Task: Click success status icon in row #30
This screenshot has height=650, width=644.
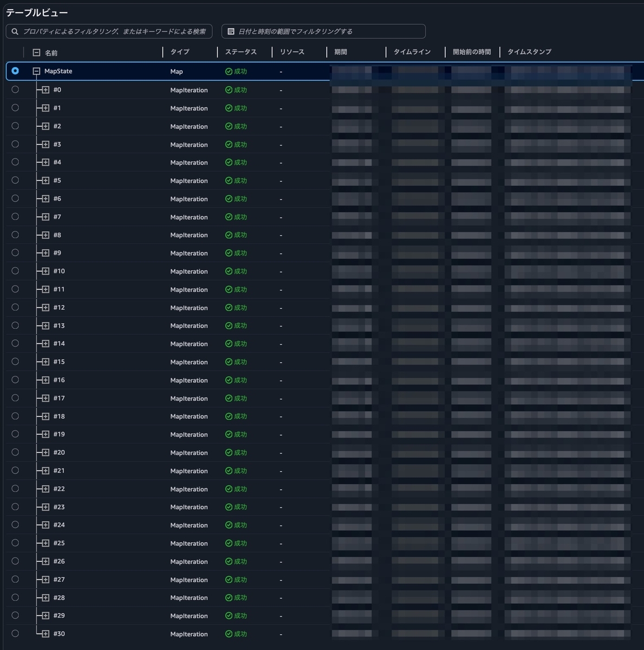Action: coord(229,634)
